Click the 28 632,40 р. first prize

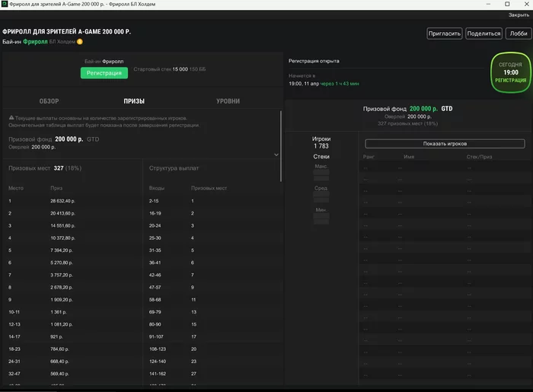point(62,201)
